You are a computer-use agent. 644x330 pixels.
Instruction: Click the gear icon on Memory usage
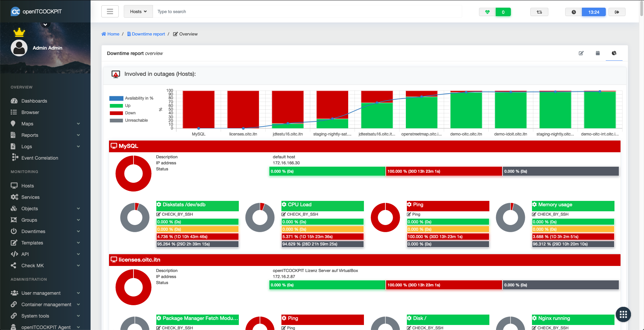click(x=534, y=205)
